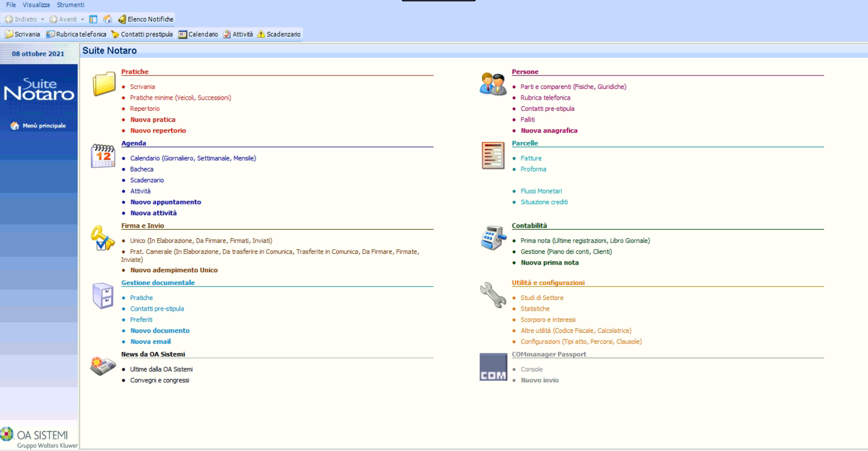The image size is (868, 451).
Task: Open COMmanager Console link
Action: pos(531,369)
